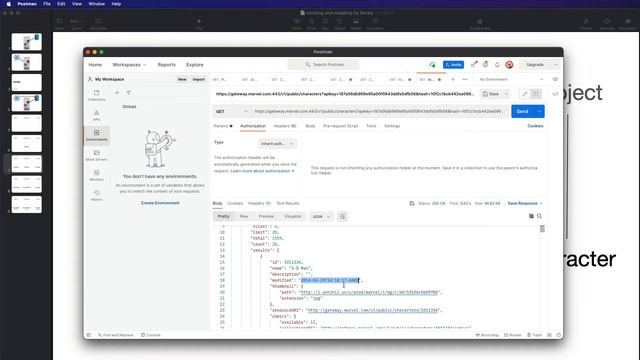The height and width of the screenshot is (360, 640).
Task: Click the response body vertical scrollbar
Action: pos(542,229)
